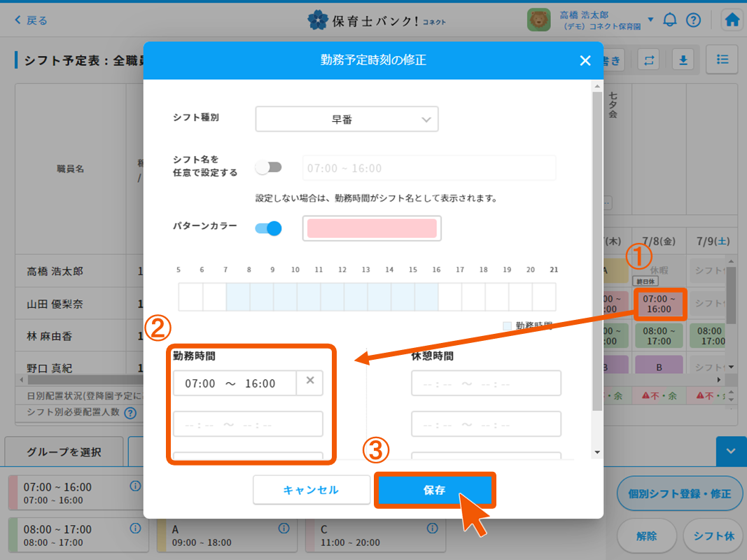Image resolution: width=747 pixels, height=560 pixels.
Task: Disable the pattern color toggle
Action: 269,228
